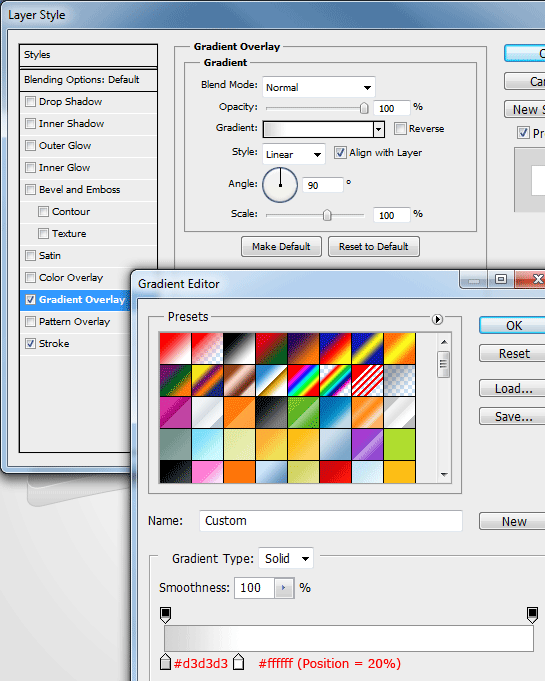
Task: Select the Pattern Overlay entry
Action: 74,322
